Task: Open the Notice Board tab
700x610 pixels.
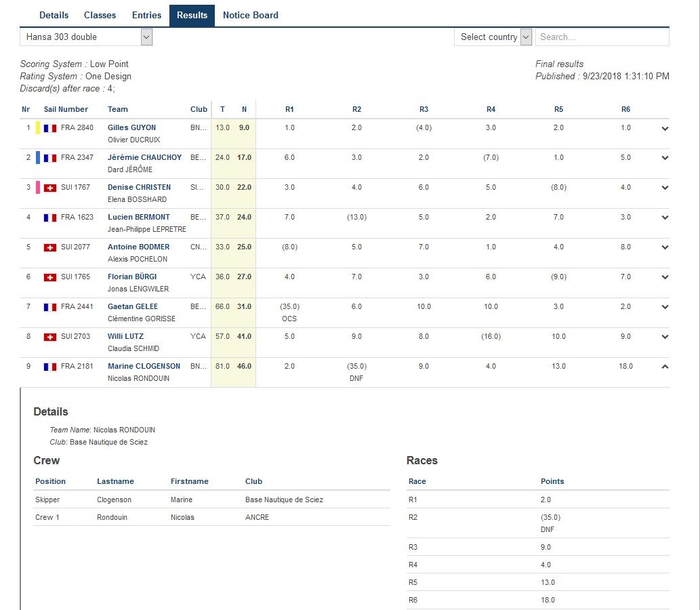Action: coord(251,15)
